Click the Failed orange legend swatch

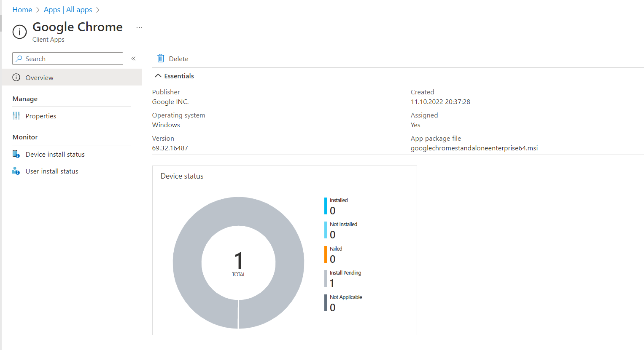(326, 254)
